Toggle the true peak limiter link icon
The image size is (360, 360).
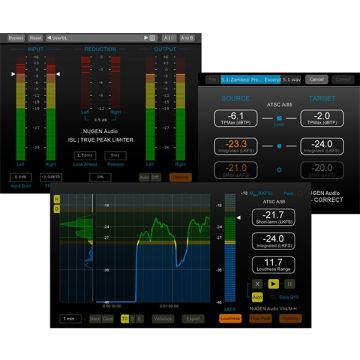tap(280, 118)
